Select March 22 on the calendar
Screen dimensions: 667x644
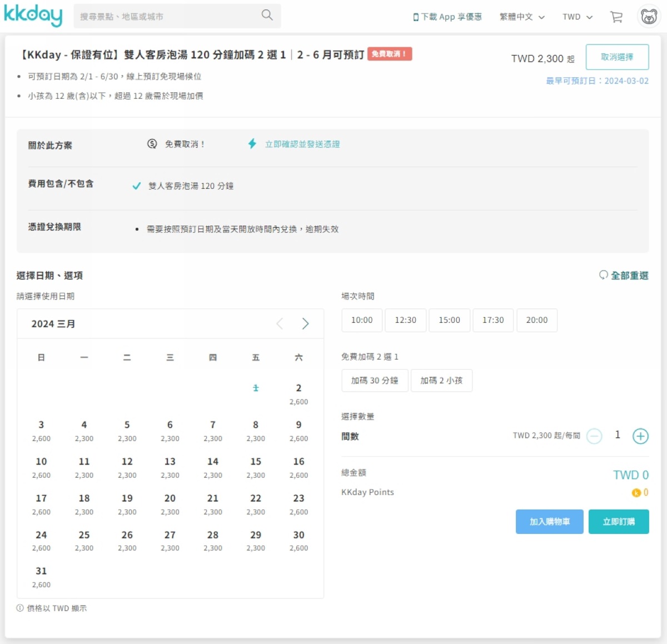click(x=256, y=504)
